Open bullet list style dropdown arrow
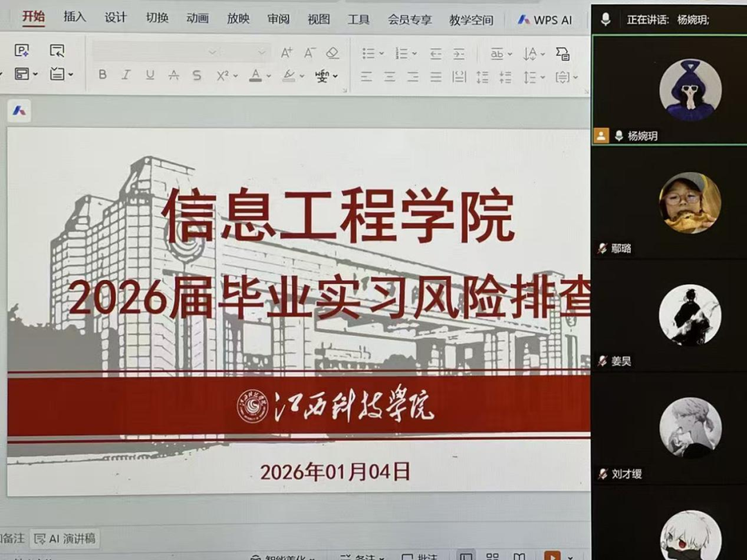 tap(382, 54)
